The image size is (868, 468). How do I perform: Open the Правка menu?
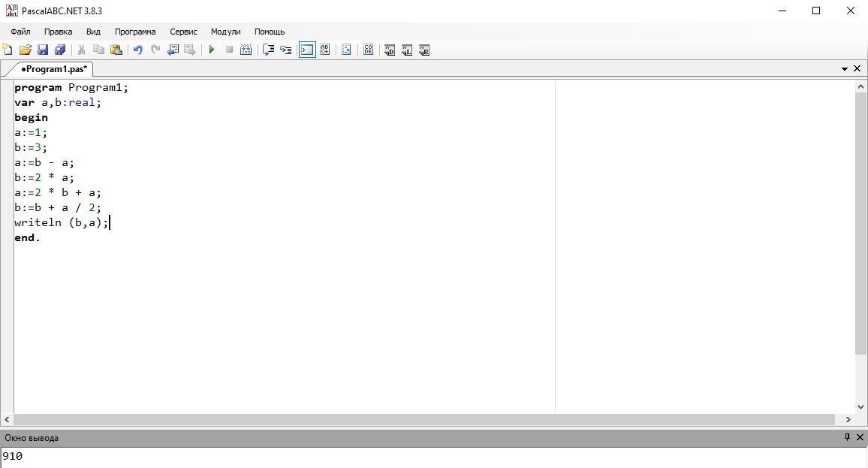point(58,32)
